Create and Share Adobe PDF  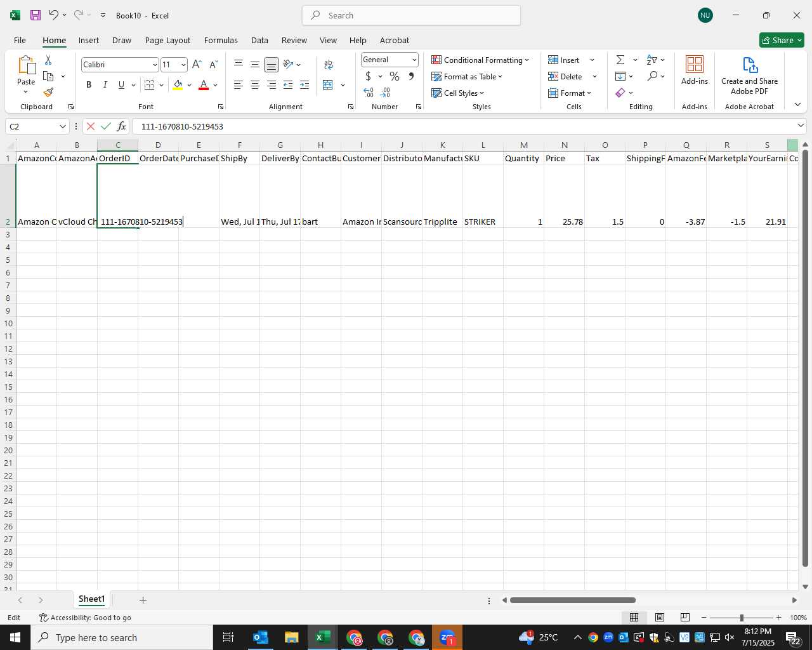749,75
